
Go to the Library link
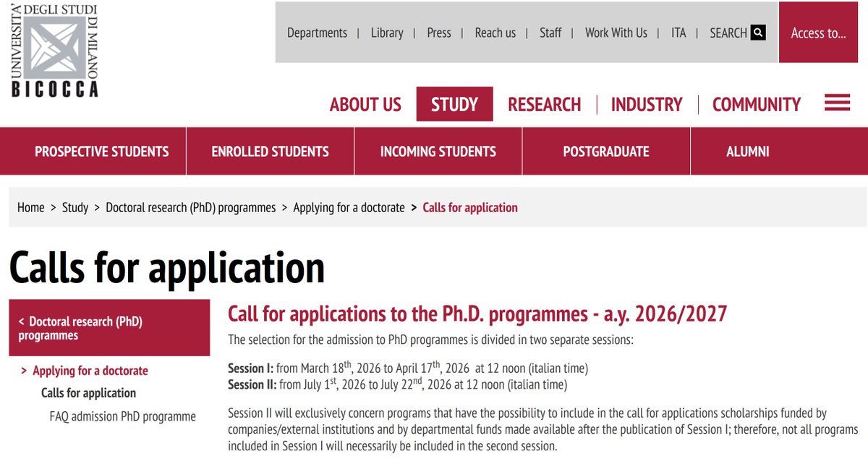(x=387, y=33)
